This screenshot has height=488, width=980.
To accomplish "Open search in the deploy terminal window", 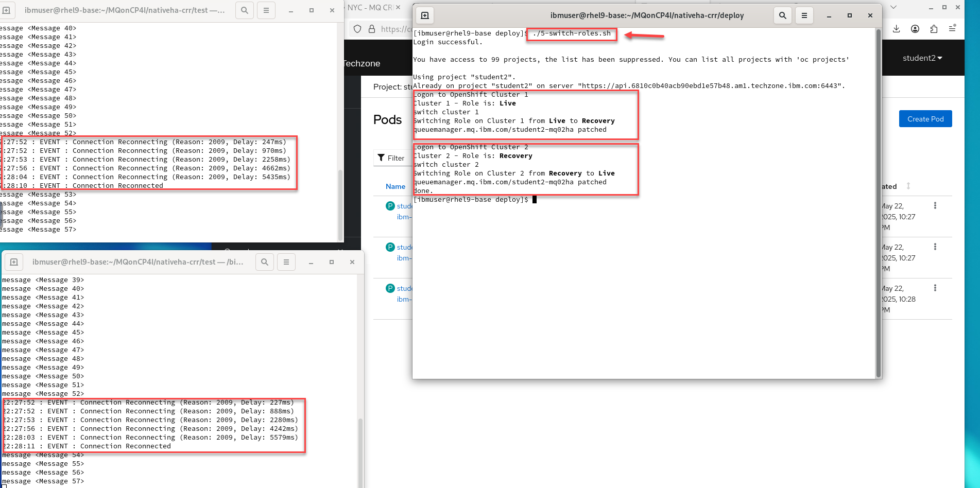I will pyautogui.click(x=782, y=15).
